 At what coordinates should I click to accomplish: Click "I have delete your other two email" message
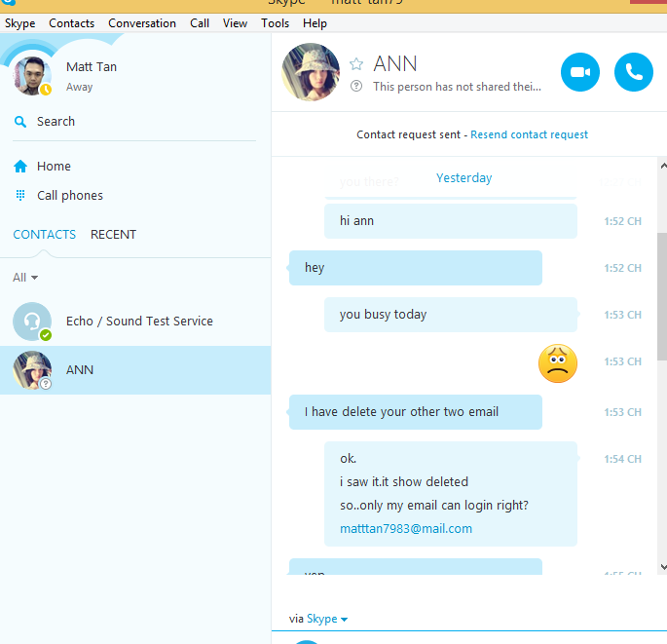pos(416,412)
